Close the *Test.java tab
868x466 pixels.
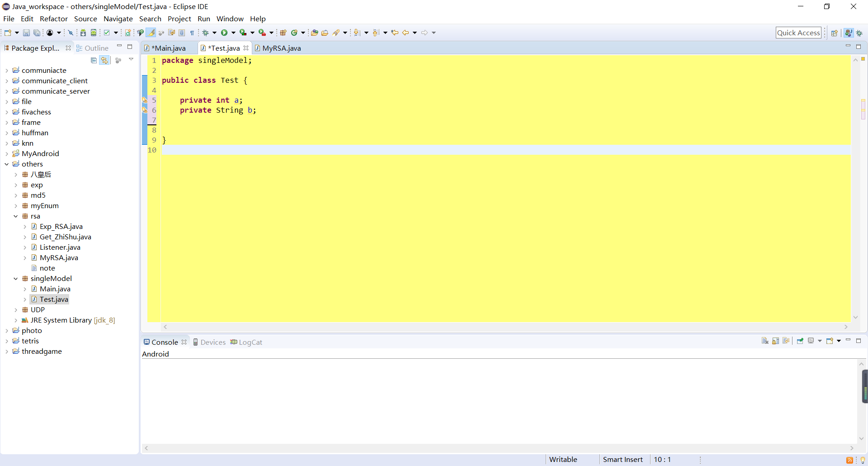[x=246, y=48]
